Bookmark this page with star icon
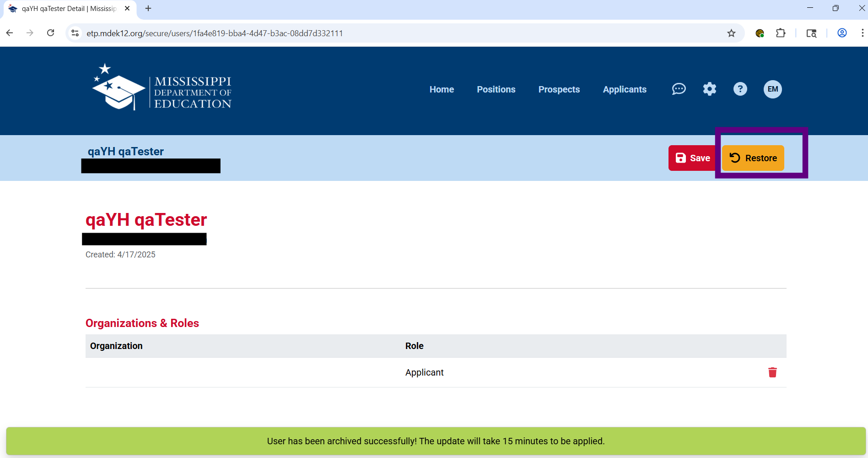Image resolution: width=868 pixels, height=458 pixels. click(x=731, y=33)
